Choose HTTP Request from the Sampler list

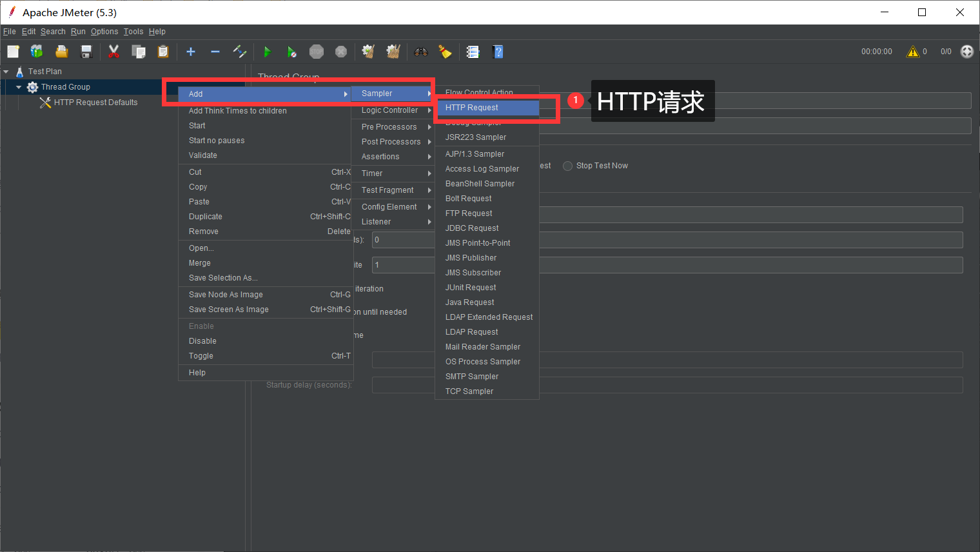click(487, 108)
